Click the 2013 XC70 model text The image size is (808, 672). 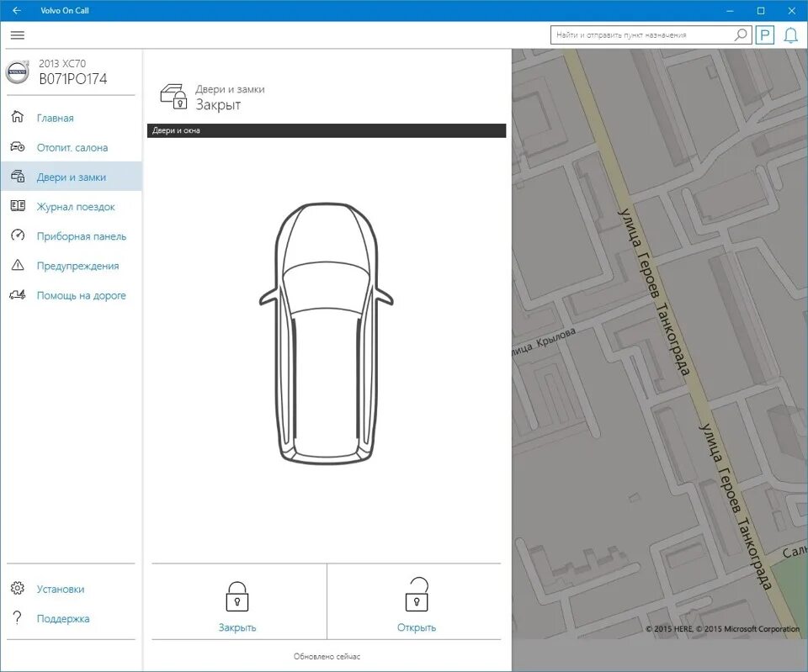tap(62, 63)
